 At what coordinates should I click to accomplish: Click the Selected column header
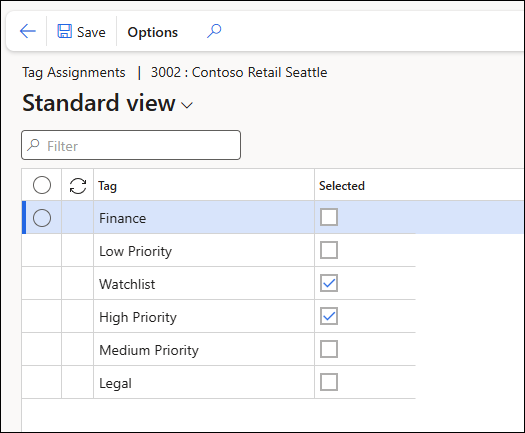342,186
